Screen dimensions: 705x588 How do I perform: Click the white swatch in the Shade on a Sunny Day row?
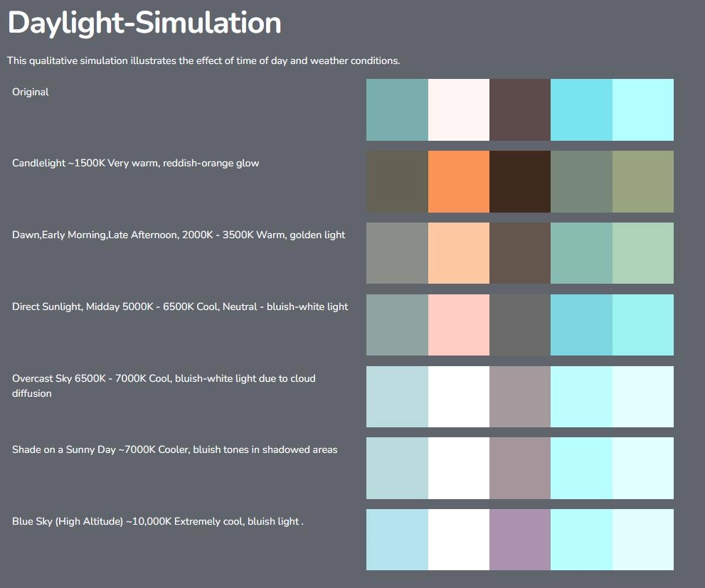[x=459, y=468]
